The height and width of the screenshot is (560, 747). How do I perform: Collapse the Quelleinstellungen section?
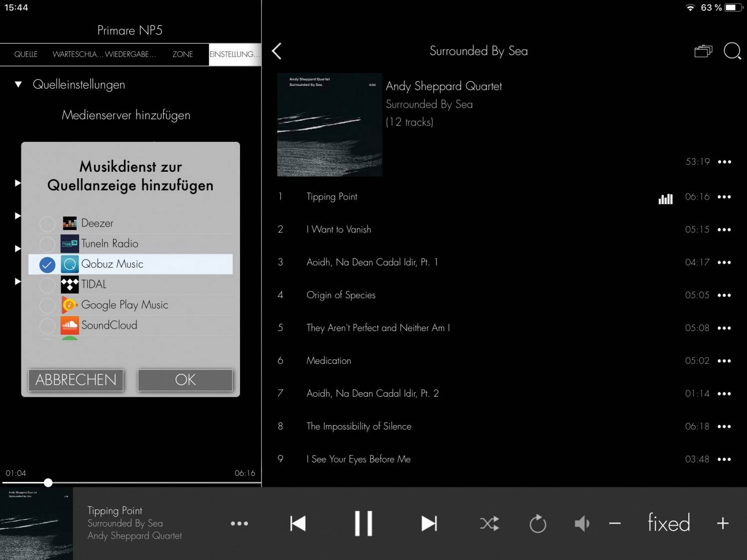(x=18, y=85)
